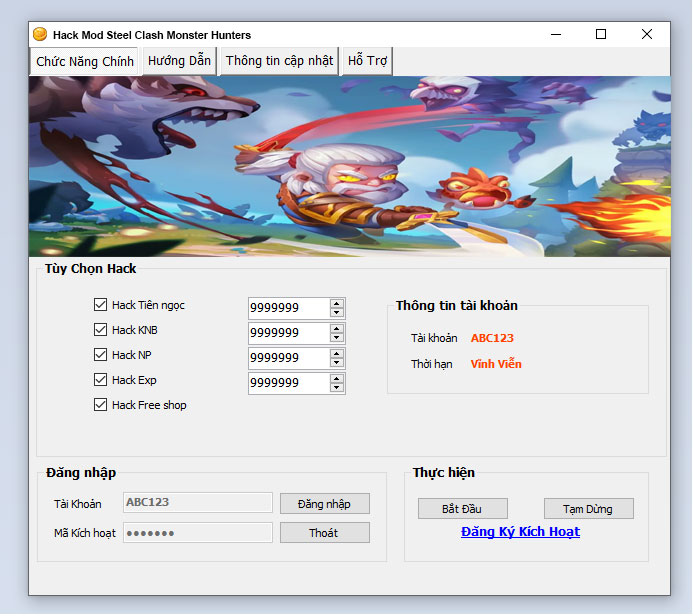Toggle the Hack KNB checkbox
Screen dimensions: 693x616
[x=100, y=330]
